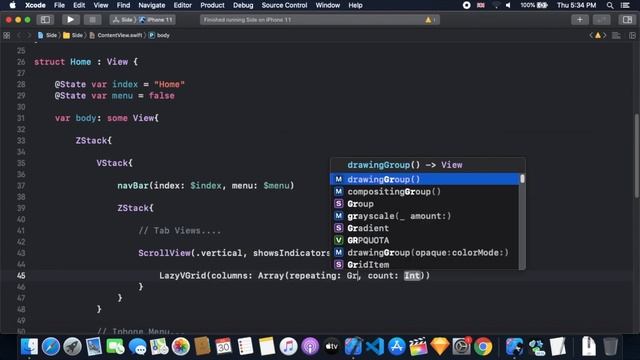Open the Trash in the Dock

point(610,347)
